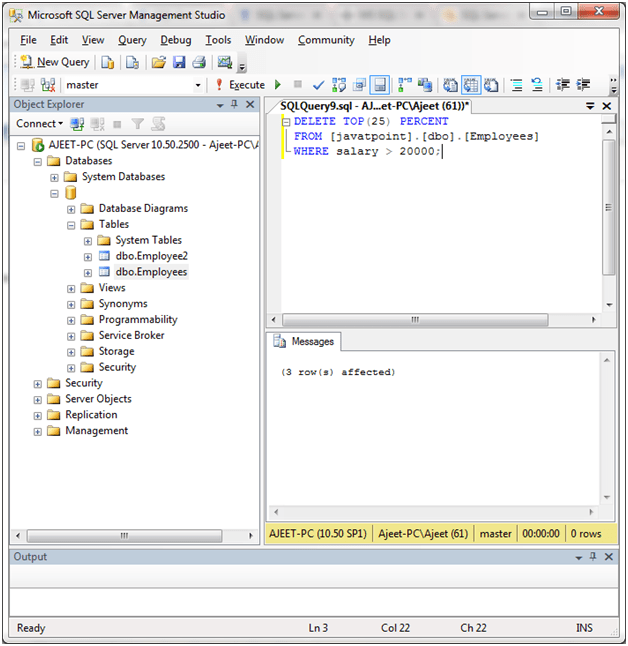Expand the dbo.Employee2 table node
The width and height of the screenshot is (628, 646).
88,257
